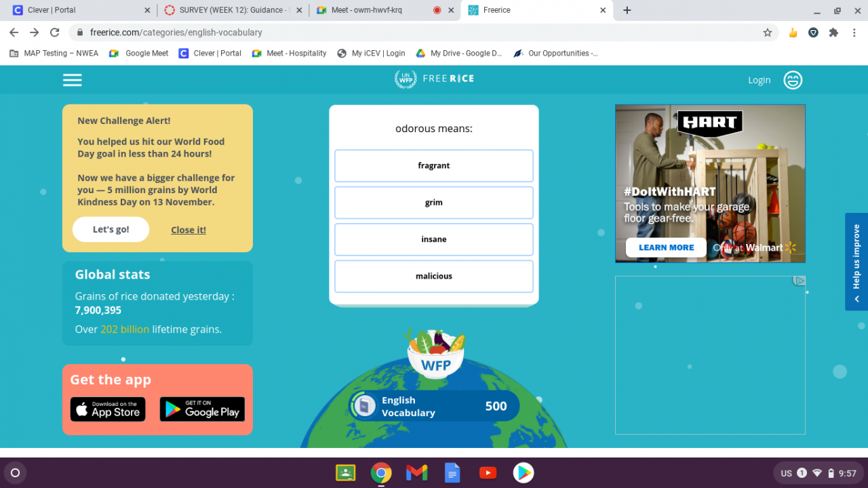Image resolution: width=868 pixels, height=488 pixels.
Task: Open the smiley avatar profile icon
Action: [x=793, y=80]
